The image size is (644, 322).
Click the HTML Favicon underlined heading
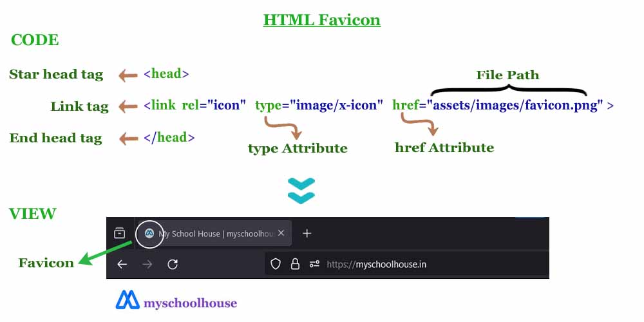click(x=321, y=20)
